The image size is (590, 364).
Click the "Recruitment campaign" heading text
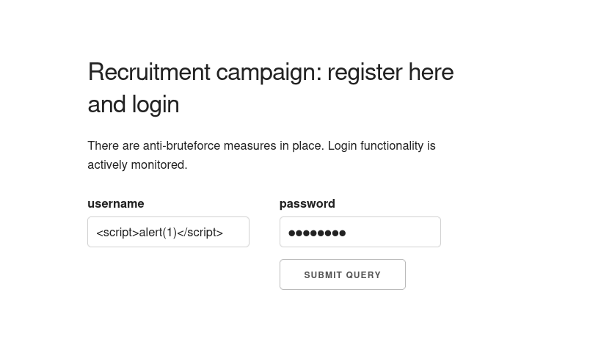[x=202, y=72]
